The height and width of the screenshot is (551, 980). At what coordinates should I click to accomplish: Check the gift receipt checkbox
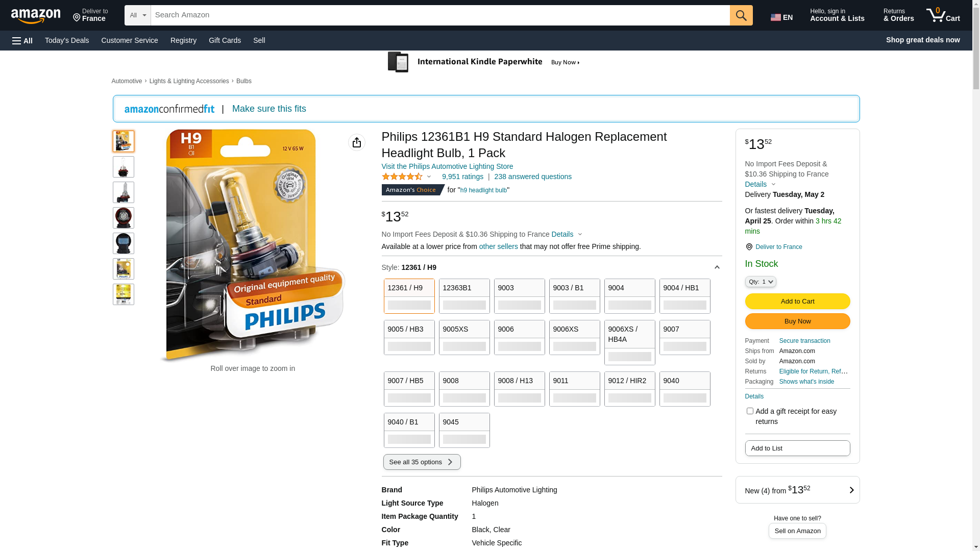click(750, 411)
